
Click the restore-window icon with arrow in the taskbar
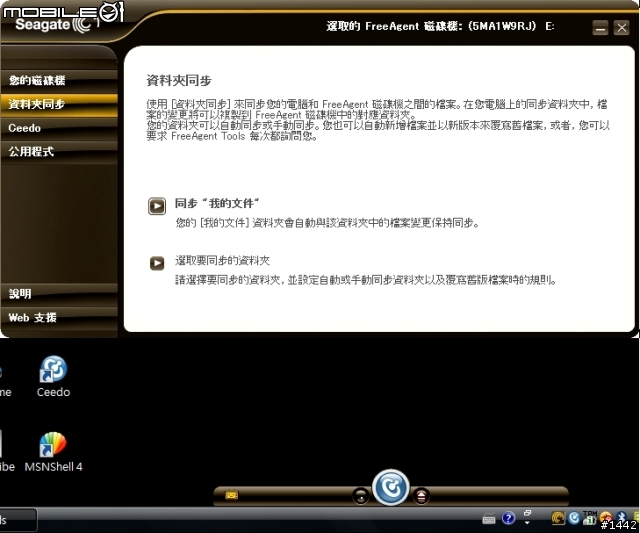[527, 517]
